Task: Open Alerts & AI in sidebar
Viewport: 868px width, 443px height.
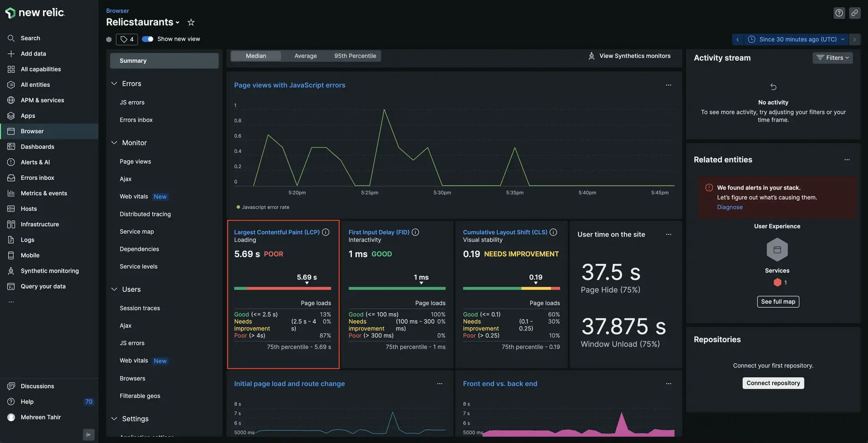Action: [x=35, y=162]
